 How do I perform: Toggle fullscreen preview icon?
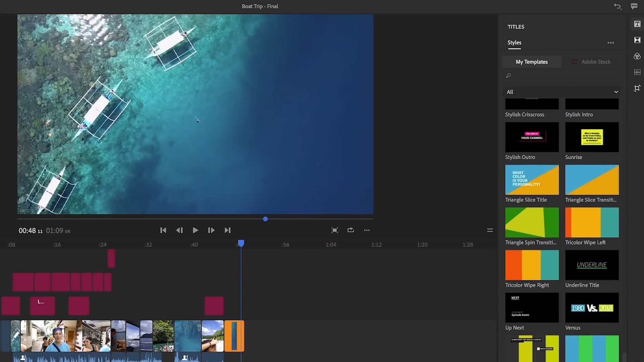[334, 230]
